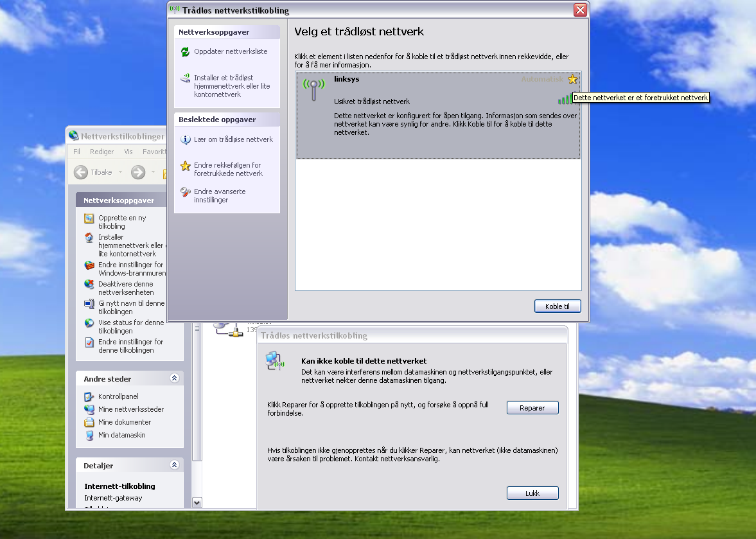Click the Reparer button in the error dialog

[x=532, y=408]
